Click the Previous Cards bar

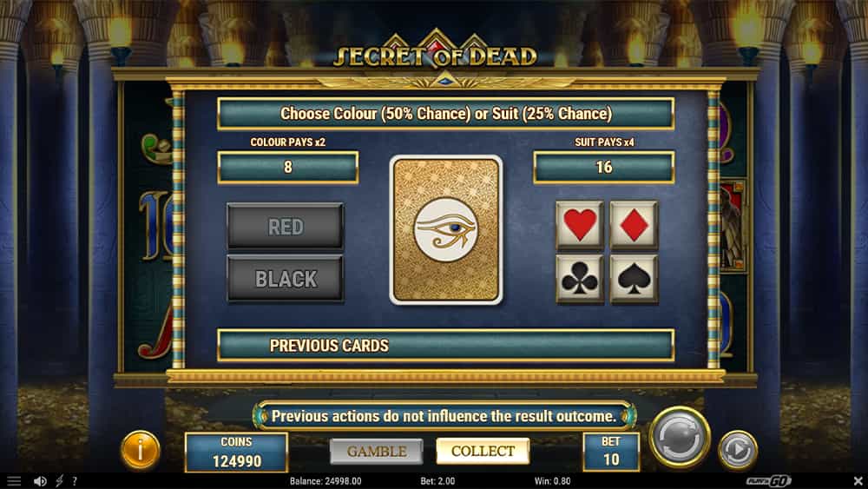(x=445, y=346)
